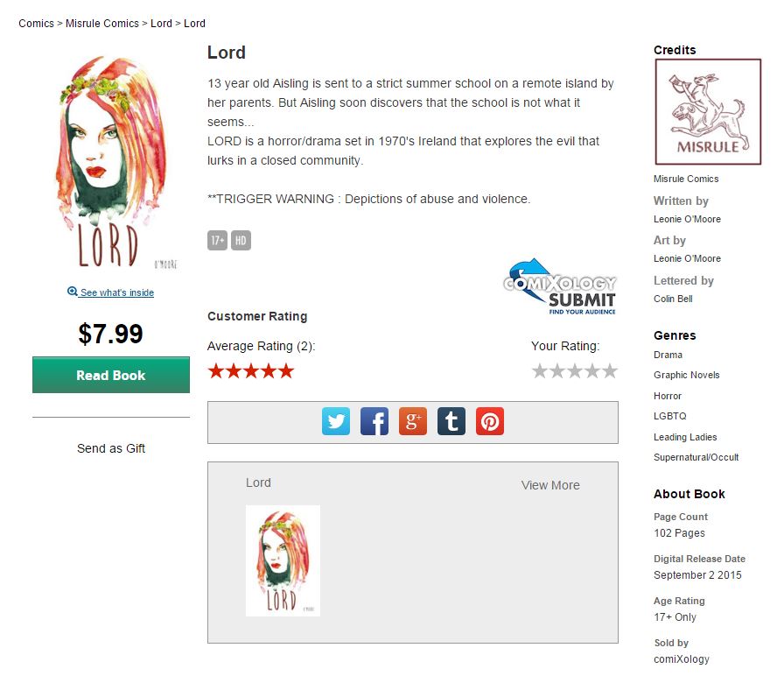This screenshot has width=784, height=676.
Task: Open View More in the Lord series
Action: coord(550,485)
